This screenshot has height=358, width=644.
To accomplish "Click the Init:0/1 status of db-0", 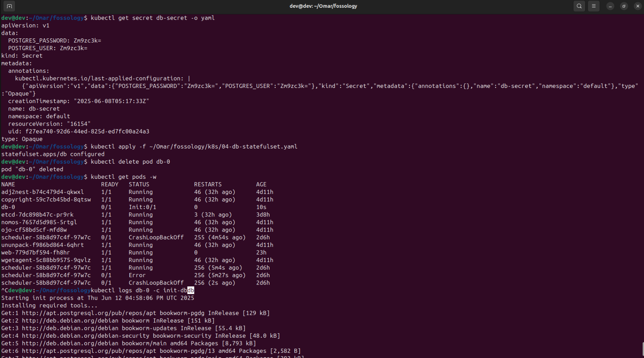I will tap(142, 207).
